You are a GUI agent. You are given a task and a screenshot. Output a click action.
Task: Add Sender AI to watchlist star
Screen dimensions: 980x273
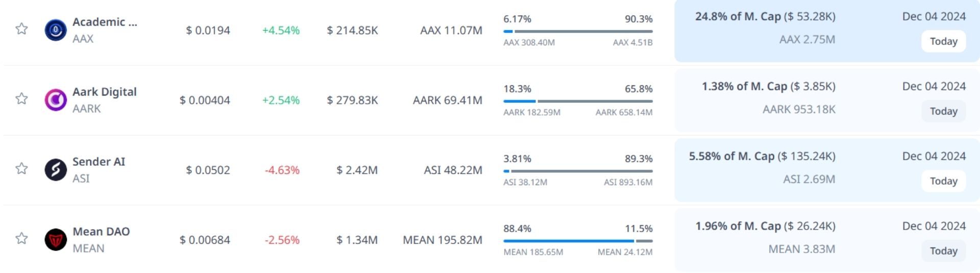click(21, 169)
